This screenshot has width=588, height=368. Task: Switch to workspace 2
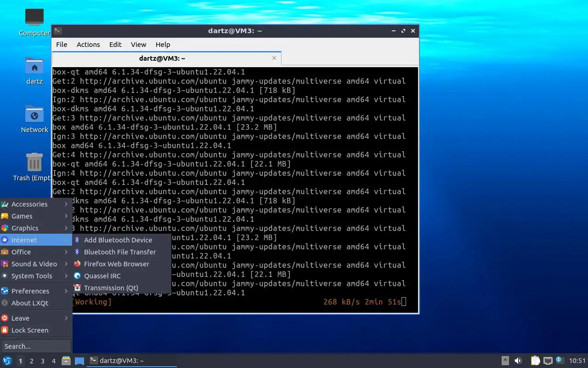[31, 361]
